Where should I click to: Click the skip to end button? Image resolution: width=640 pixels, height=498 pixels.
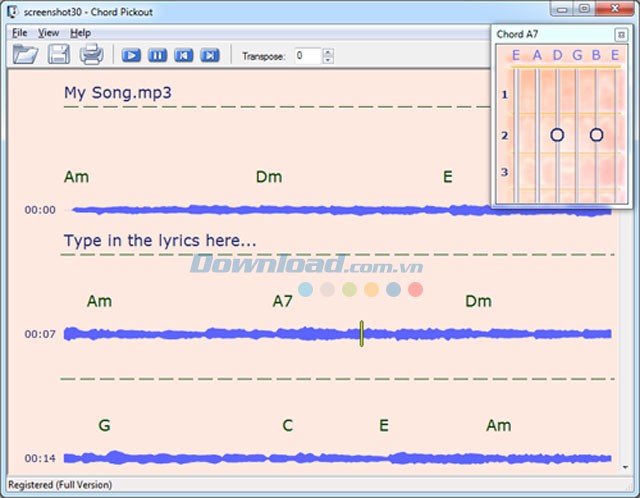click(209, 55)
